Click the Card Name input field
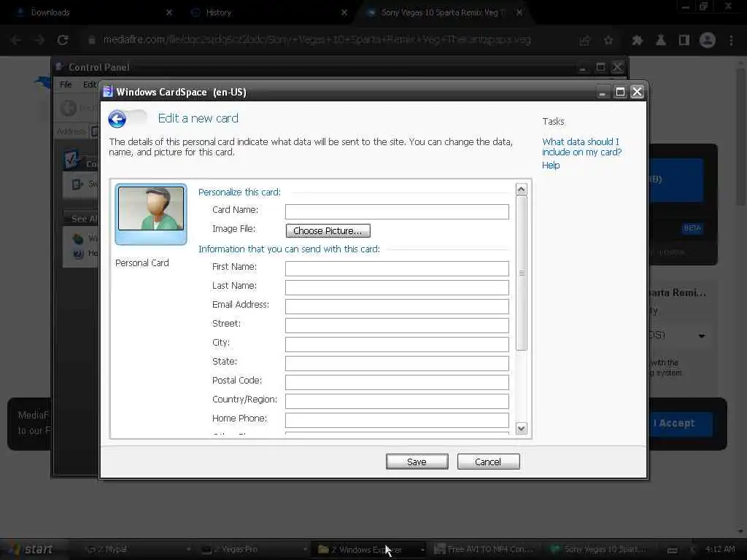This screenshot has width=747, height=560. point(397,211)
